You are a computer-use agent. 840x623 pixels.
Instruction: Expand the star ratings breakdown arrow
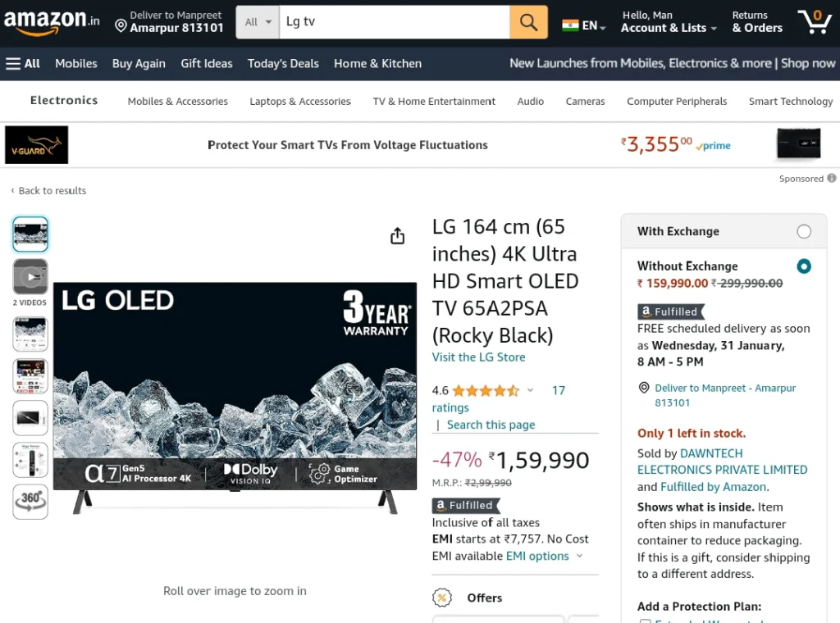pos(530,390)
